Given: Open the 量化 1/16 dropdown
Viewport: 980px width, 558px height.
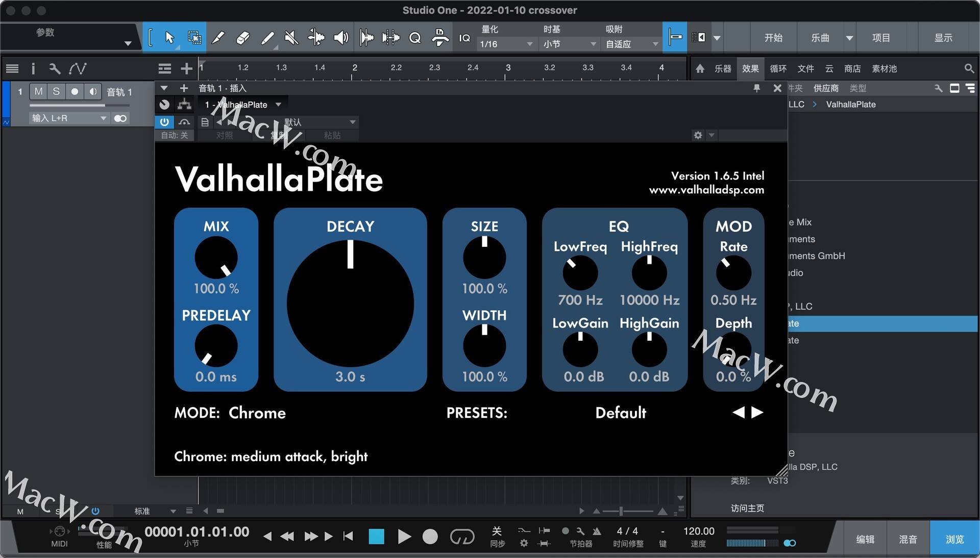Looking at the screenshot, I should coord(506,44).
